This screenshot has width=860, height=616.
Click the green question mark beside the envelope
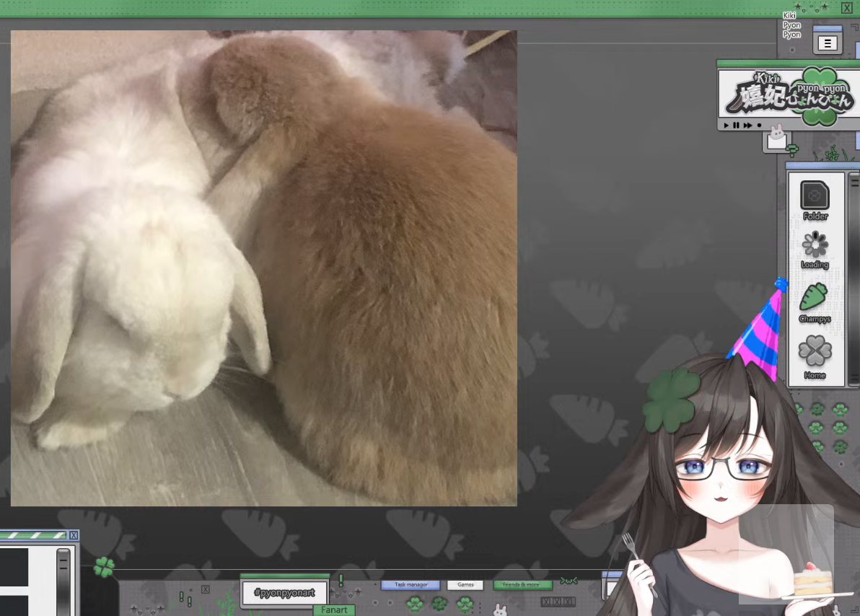pos(792,150)
